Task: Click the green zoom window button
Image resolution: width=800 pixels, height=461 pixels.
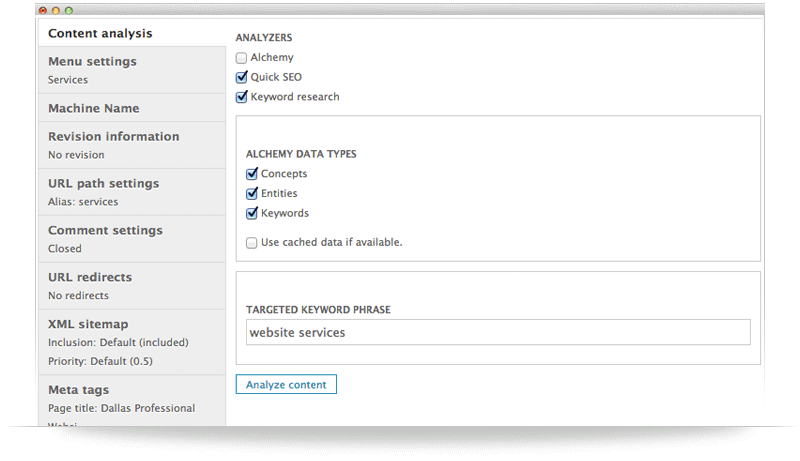Action: [x=69, y=10]
